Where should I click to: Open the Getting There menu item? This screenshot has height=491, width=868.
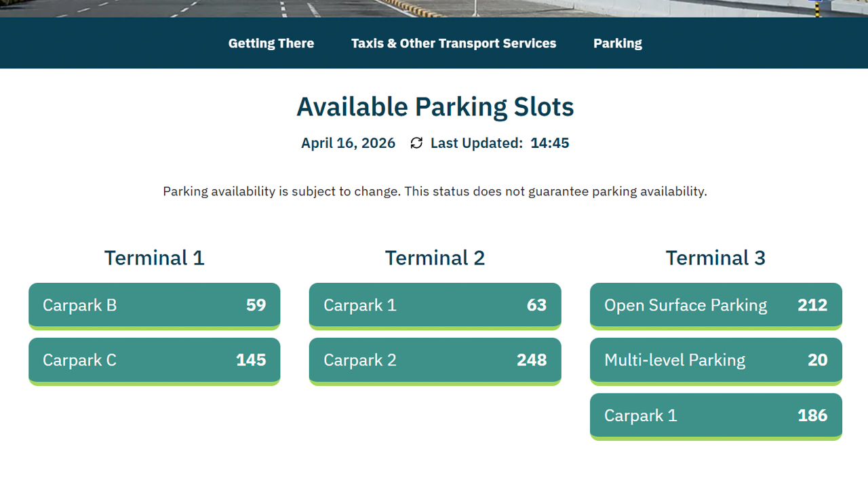pyautogui.click(x=271, y=43)
